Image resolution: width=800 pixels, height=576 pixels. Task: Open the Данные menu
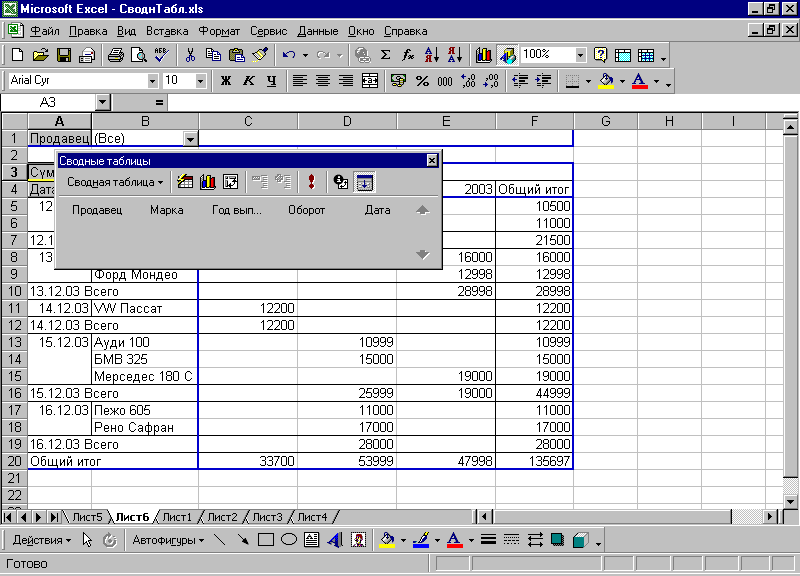point(317,32)
